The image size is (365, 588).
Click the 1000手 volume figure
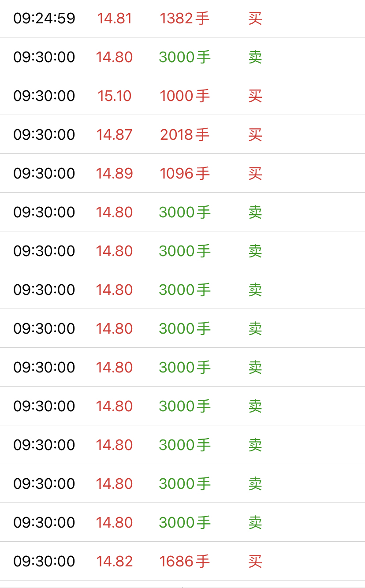point(185,96)
